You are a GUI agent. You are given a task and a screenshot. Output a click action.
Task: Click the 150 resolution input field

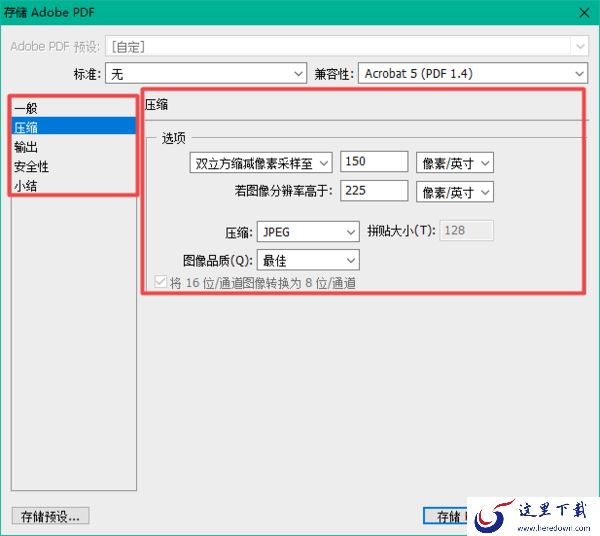[374, 161]
